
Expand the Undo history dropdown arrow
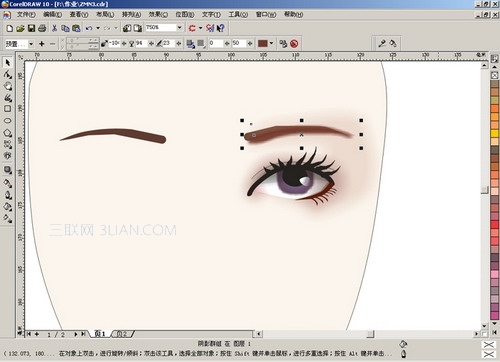[98, 28]
